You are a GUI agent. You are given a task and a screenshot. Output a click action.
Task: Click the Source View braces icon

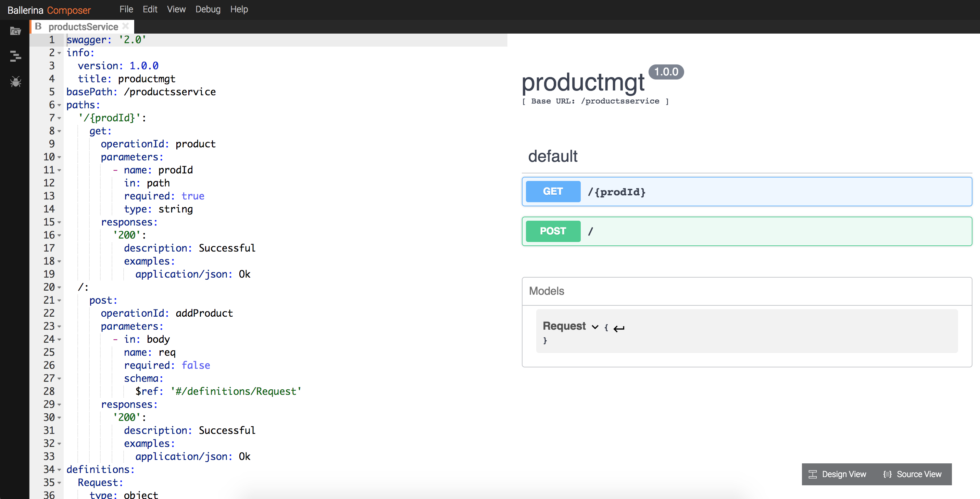[887, 474]
